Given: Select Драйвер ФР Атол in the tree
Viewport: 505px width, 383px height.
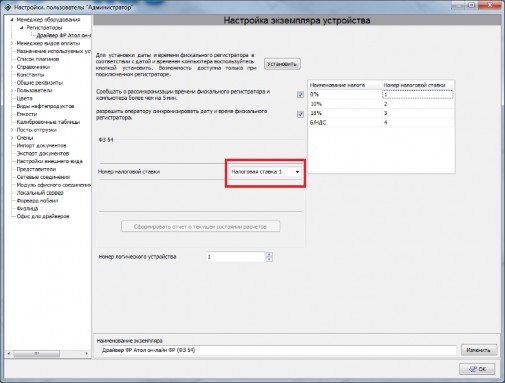Looking at the screenshot, I should pos(63,35).
